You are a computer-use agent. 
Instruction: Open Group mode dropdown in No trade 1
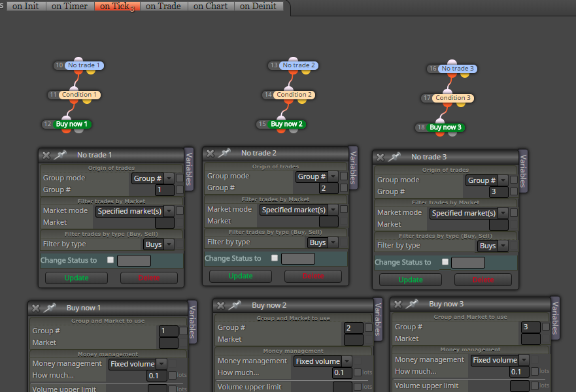pos(153,178)
